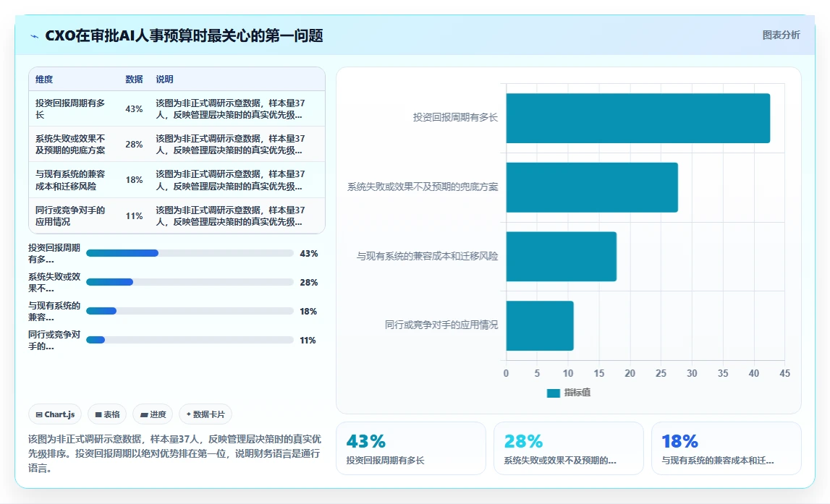Image resolution: width=830 pixels, height=504 pixels.
Task: Select the Chart.js tag chip
Action: [55, 414]
